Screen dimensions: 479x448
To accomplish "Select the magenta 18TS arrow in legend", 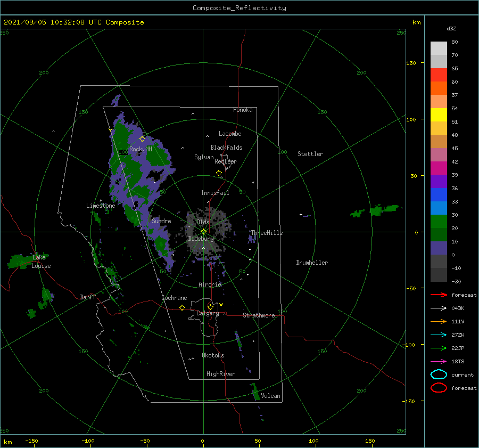I will (x=439, y=362).
